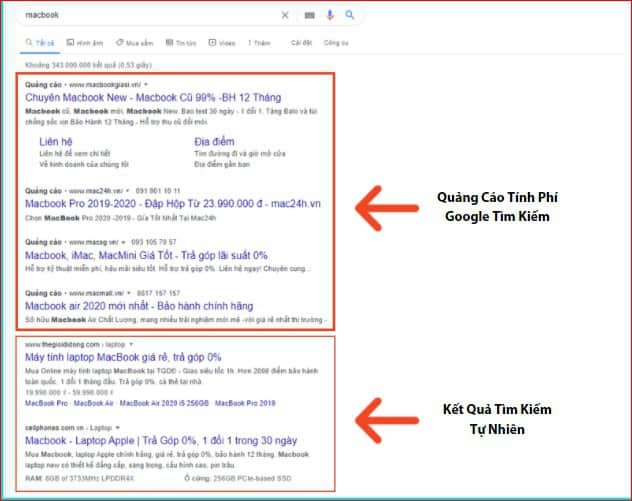Click the magnifying glass search icon
The image size is (632, 501).
click(x=349, y=15)
